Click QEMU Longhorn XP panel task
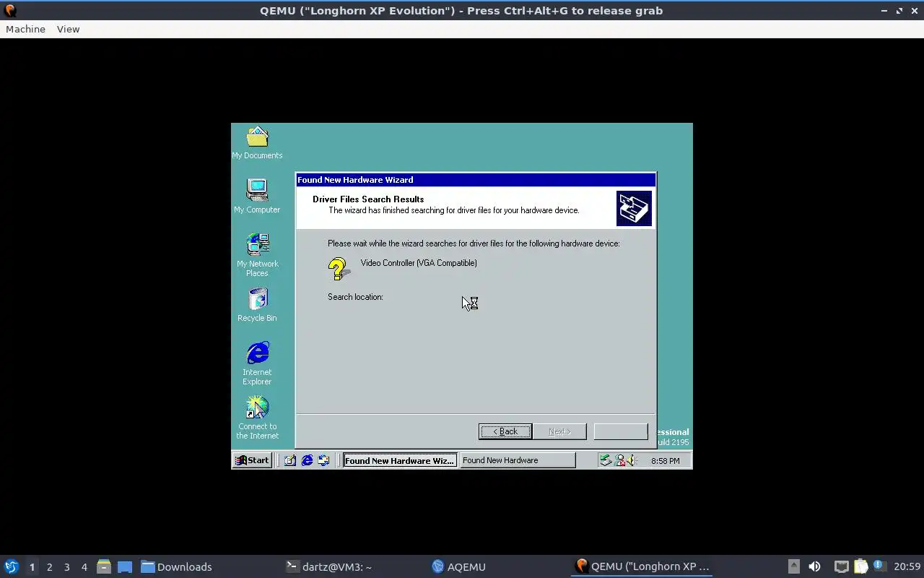The image size is (924, 578). [642, 566]
